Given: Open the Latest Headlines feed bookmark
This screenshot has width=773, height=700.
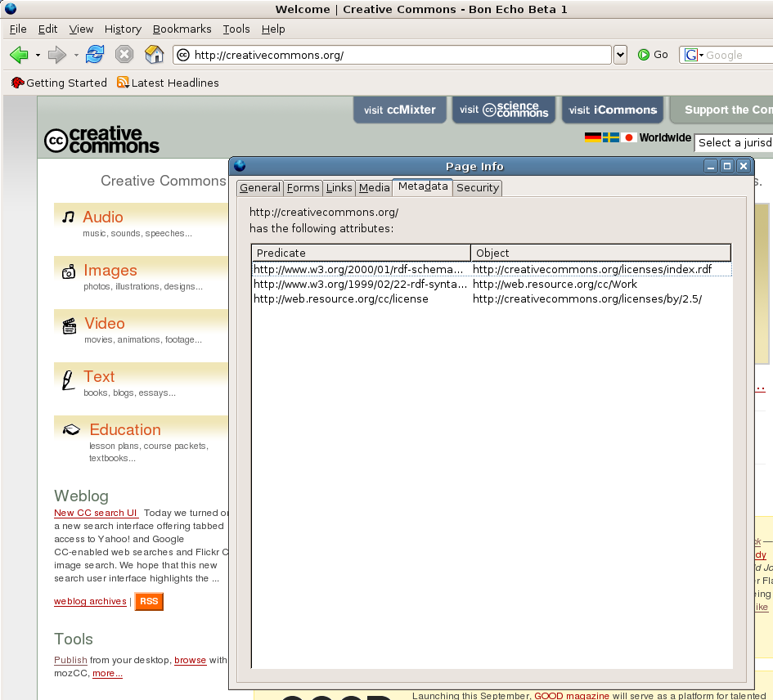Looking at the screenshot, I should (169, 83).
